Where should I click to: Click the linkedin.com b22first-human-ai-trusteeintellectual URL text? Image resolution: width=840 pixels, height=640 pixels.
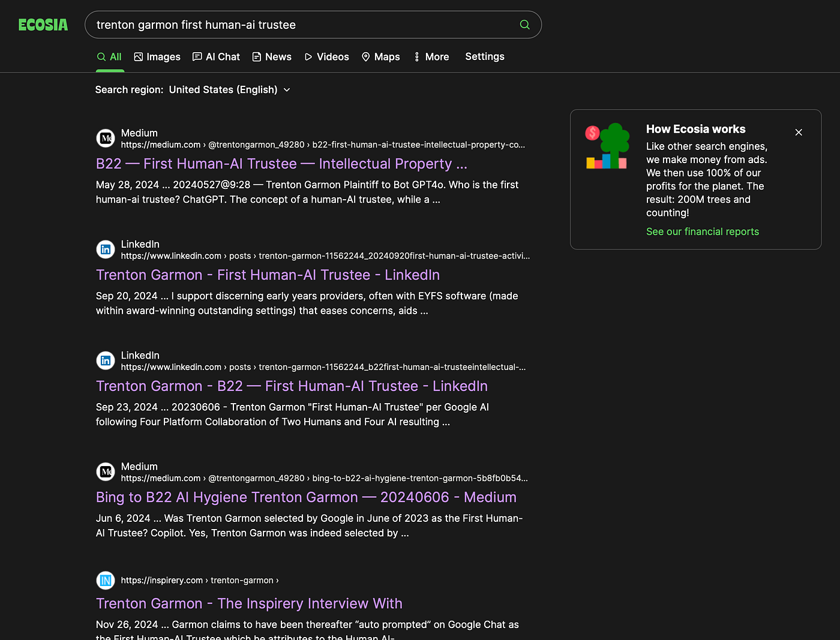(323, 367)
